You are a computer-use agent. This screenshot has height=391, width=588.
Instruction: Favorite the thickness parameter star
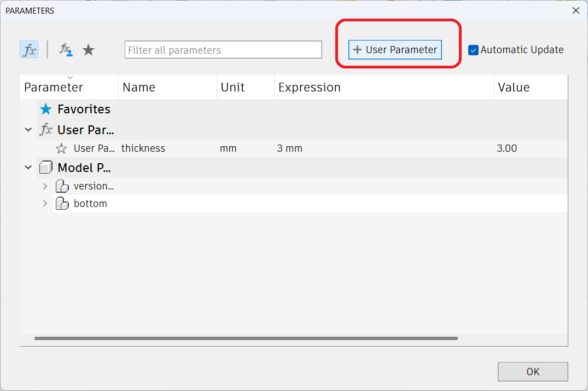click(61, 148)
